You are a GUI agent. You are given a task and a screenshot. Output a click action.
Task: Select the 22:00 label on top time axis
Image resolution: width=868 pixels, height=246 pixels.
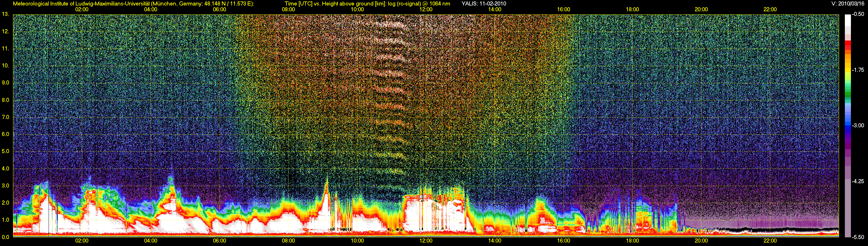[770, 10]
